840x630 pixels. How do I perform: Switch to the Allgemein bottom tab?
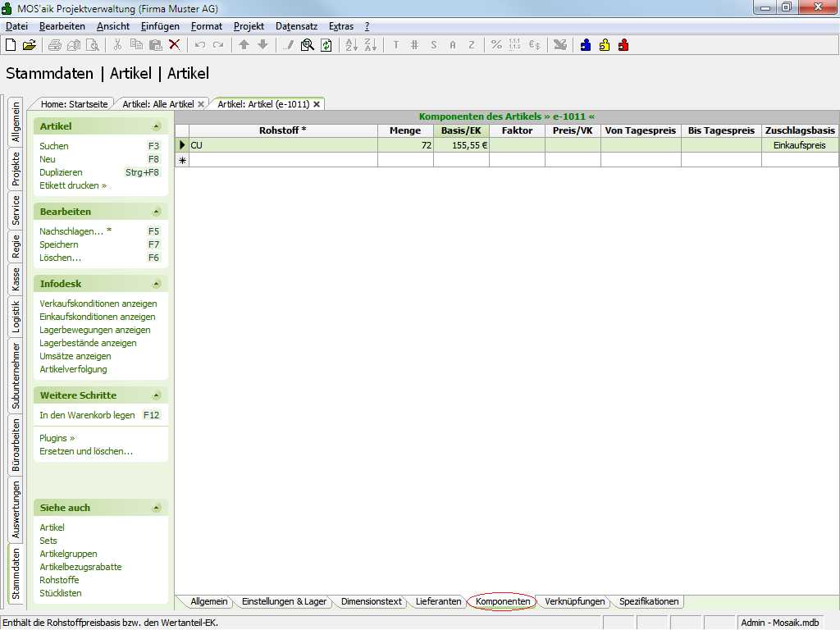point(209,601)
